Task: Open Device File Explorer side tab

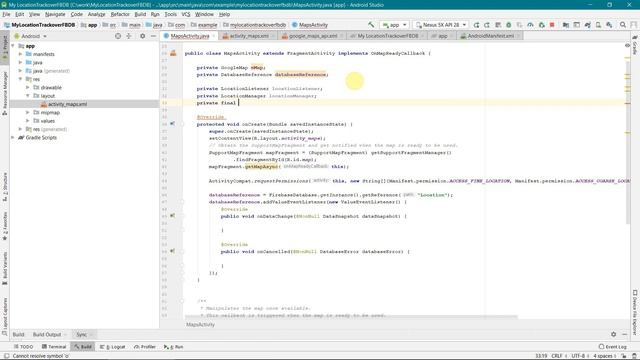Action: coord(635,312)
